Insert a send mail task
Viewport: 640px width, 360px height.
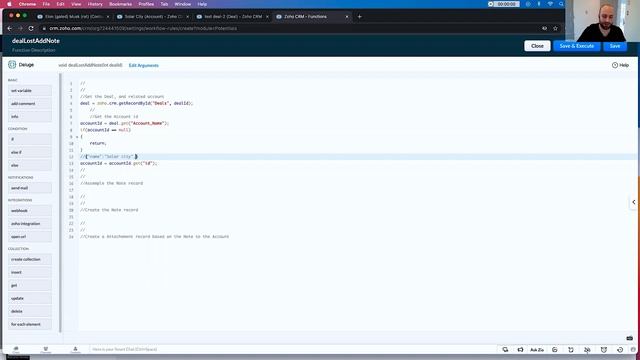coord(30,188)
